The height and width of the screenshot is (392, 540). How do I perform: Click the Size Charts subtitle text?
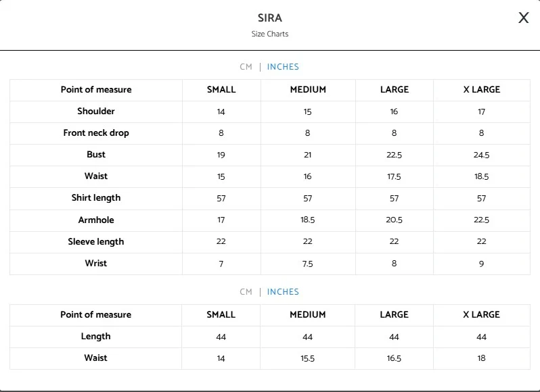pyautogui.click(x=269, y=34)
